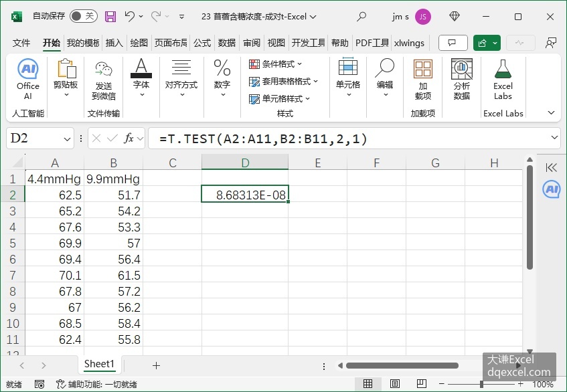567x392 pixels.
Task: Click the Redo arrow icon
Action: tap(156, 16)
